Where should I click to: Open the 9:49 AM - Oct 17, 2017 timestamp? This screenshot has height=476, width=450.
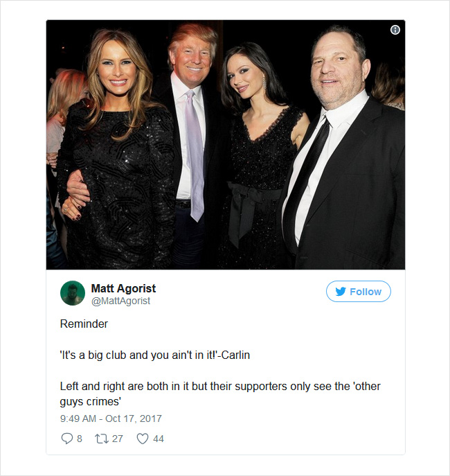coord(111,418)
